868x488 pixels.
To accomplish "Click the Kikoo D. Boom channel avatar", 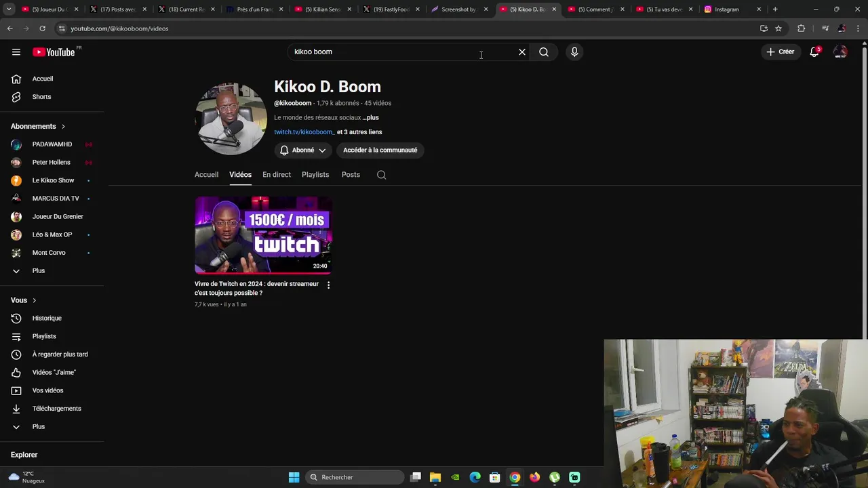I will coord(231,119).
